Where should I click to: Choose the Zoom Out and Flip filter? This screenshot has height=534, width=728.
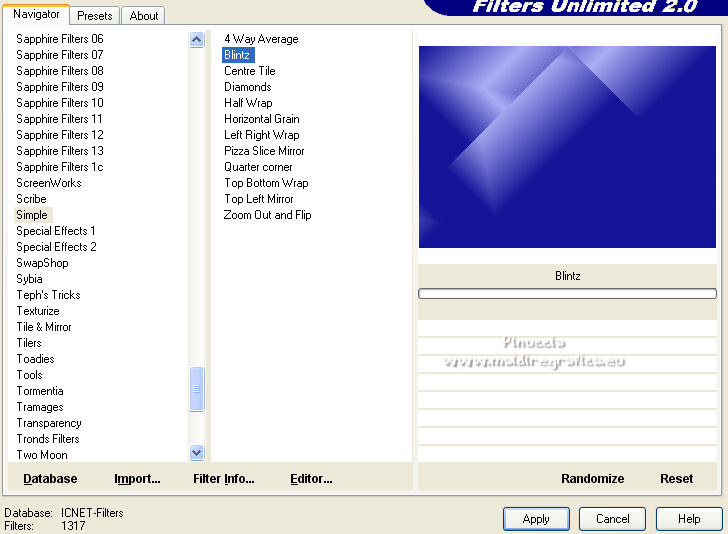point(267,215)
